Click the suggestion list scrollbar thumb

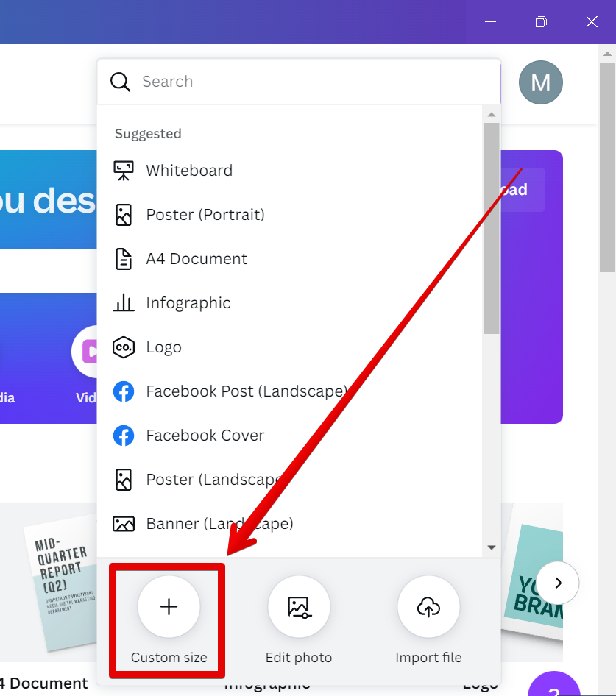491,229
